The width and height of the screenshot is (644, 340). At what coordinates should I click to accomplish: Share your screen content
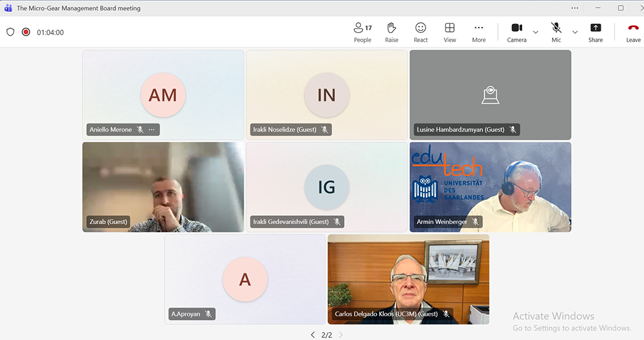point(595,32)
